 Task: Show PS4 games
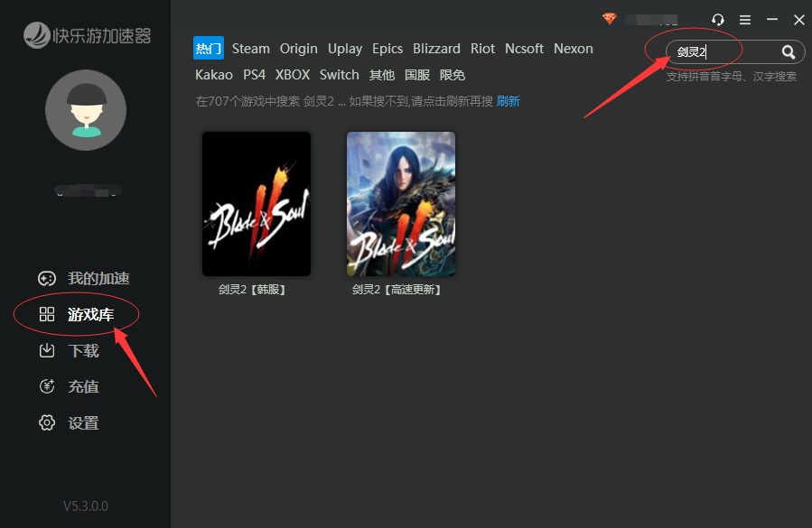[x=255, y=75]
